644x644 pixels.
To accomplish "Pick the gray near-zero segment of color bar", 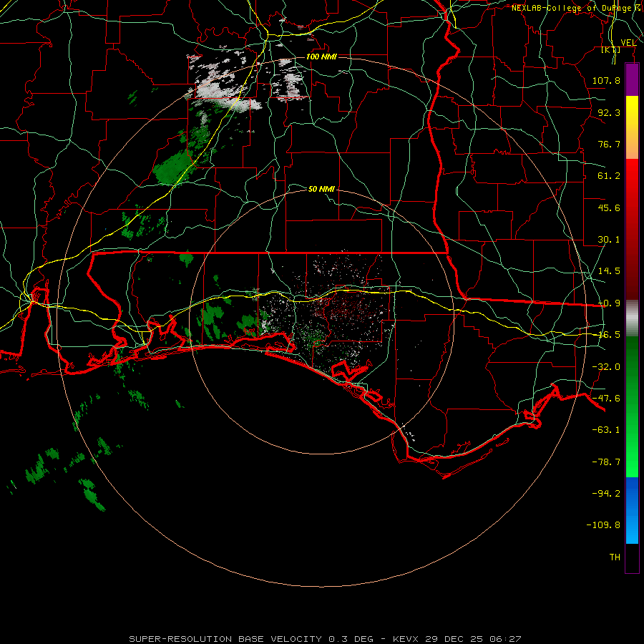I will coord(632,318).
